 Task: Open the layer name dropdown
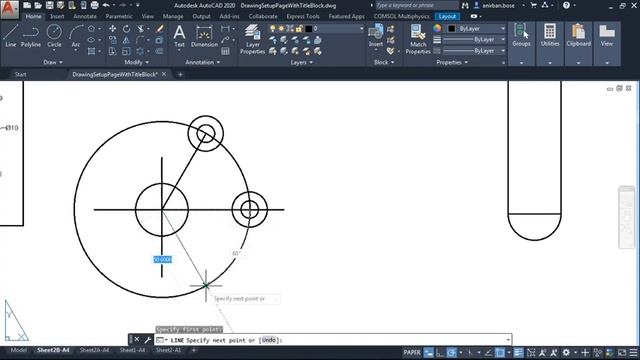(361, 29)
